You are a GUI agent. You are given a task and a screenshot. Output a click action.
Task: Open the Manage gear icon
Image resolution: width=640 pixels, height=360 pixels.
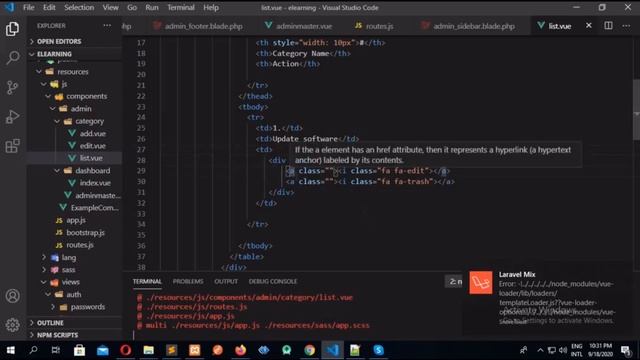pyautogui.click(x=12, y=325)
